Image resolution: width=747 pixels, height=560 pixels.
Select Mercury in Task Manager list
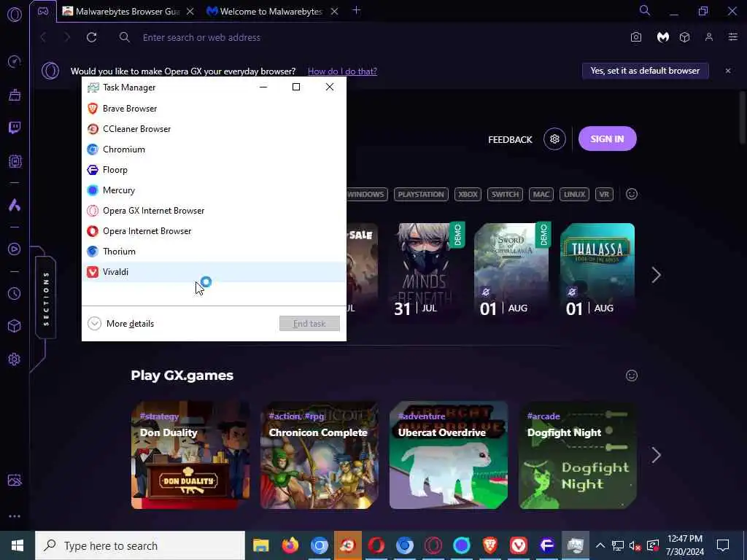click(x=214, y=190)
